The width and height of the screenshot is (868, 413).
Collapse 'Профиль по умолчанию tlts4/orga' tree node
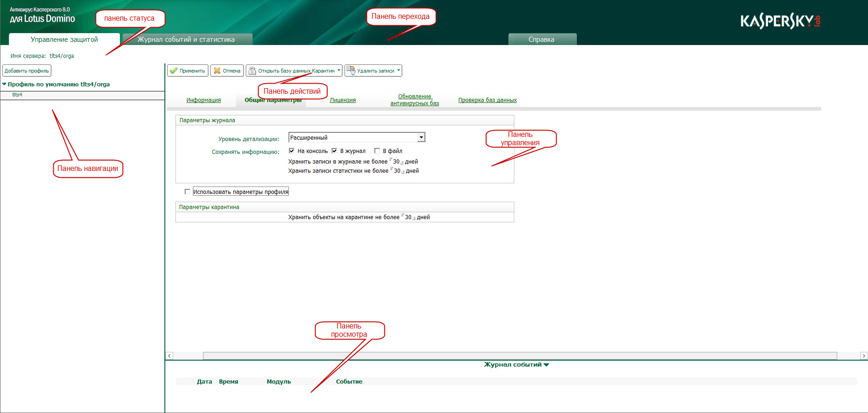pos(4,84)
